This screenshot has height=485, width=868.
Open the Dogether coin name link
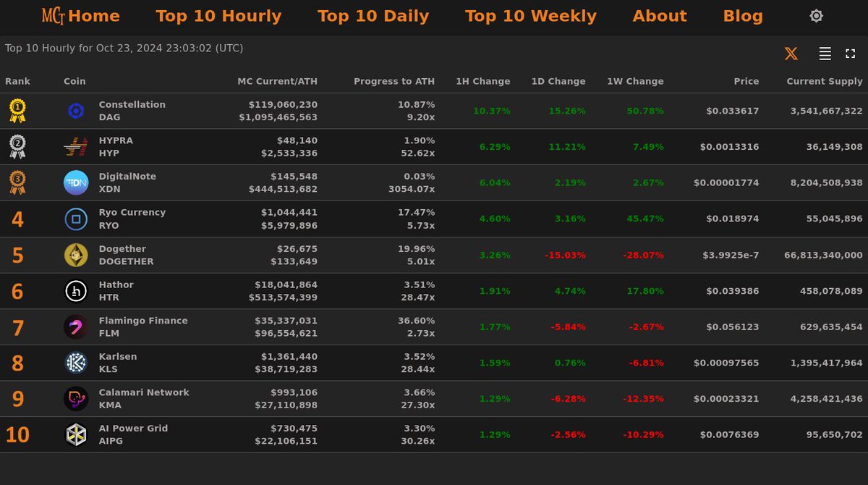[122, 249]
